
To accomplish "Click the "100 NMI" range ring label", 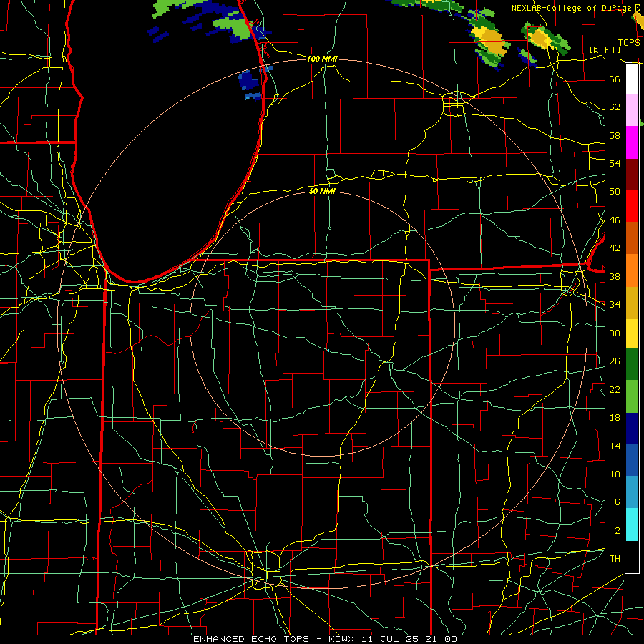I will 322,59.
